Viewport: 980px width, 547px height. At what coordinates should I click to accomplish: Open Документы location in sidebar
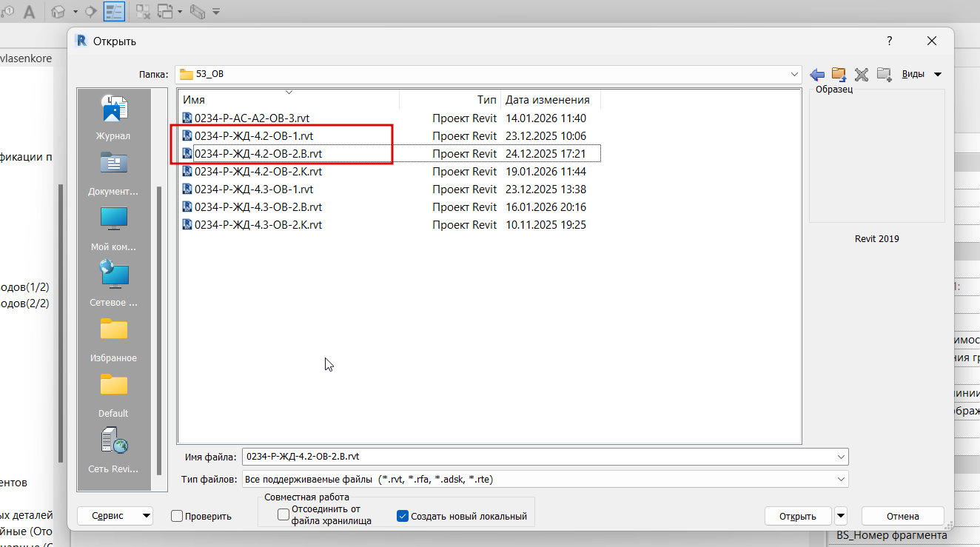tap(113, 173)
